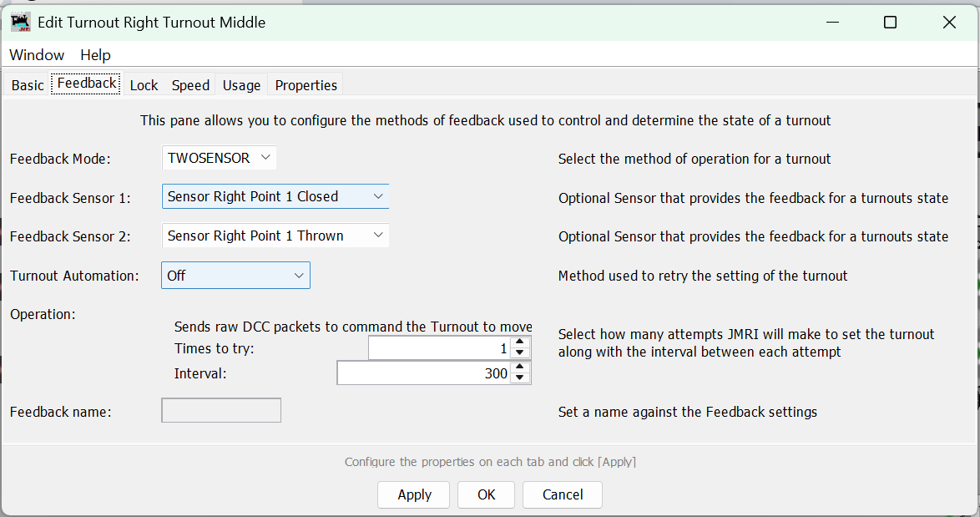Increase Times to try with up arrow
Image resolution: width=980 pixels, height=517 pixels.
(x=520, y=342)
